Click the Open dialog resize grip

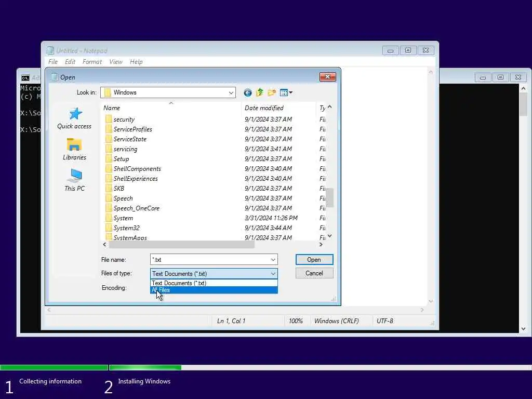coord(334,299)
